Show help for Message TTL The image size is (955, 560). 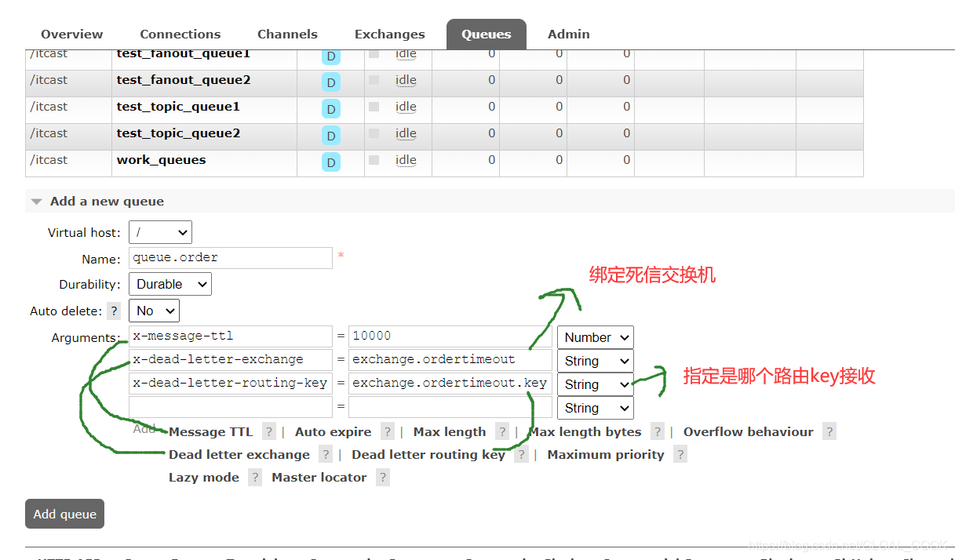[x=269, y=431]
